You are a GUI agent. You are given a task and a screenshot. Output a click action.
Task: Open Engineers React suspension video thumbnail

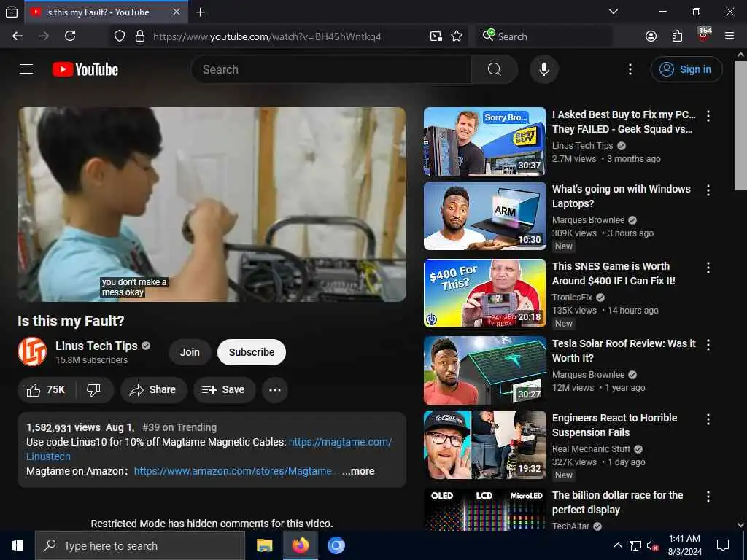tap(485, 445)
